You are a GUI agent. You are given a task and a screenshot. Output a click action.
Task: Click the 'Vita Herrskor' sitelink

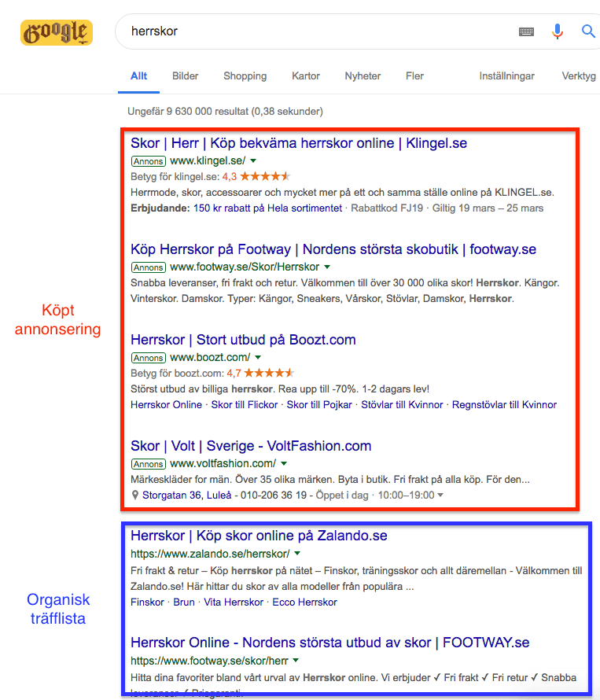click(x=234, y=602)
